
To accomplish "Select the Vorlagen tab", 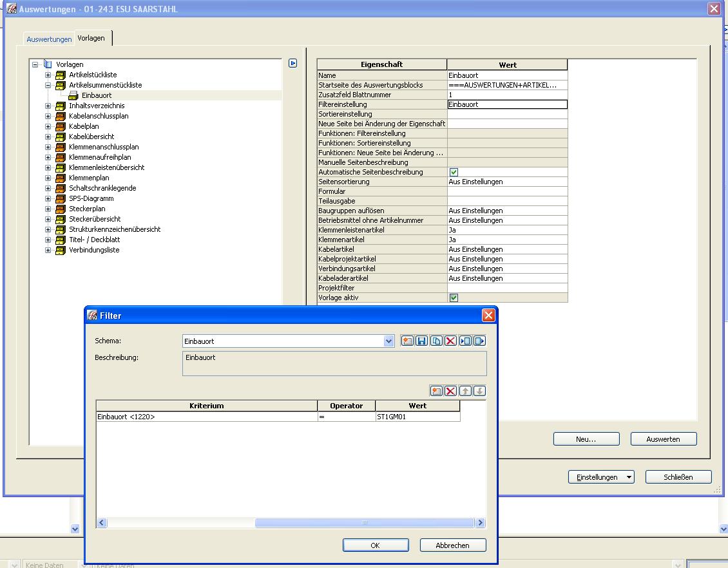I will pyautogui.click(x=91, y=38).
